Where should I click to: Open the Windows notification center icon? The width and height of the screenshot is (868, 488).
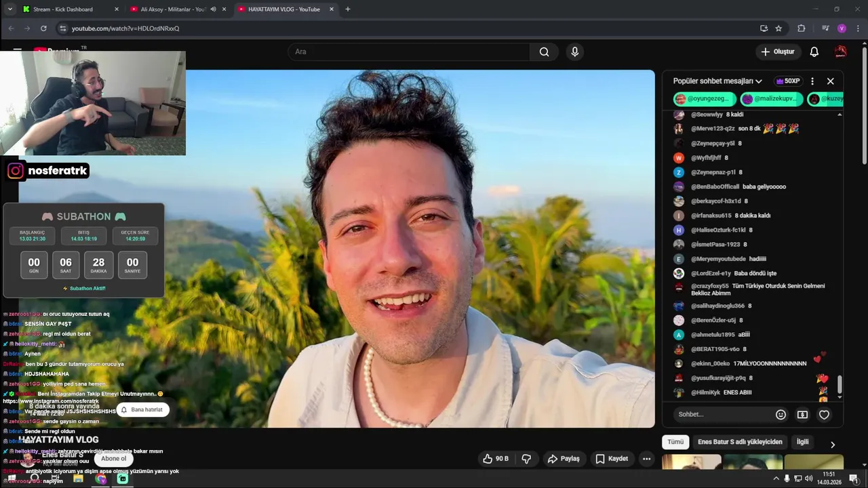point(854,479)
